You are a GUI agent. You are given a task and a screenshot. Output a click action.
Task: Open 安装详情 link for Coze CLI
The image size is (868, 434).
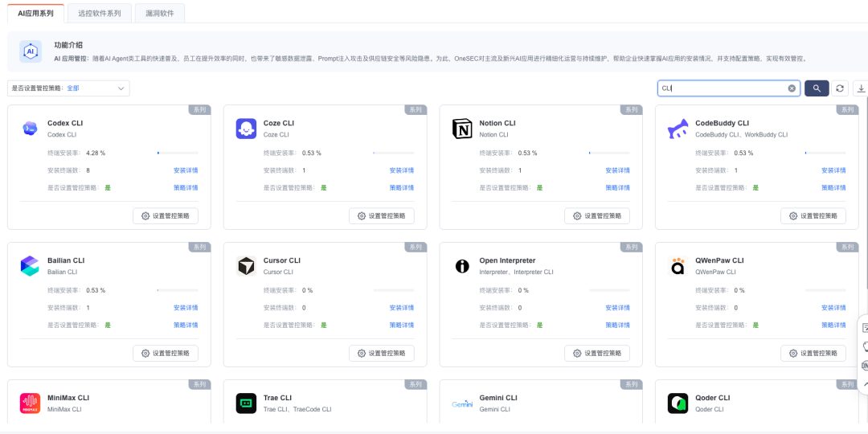(x=401, y=170)
